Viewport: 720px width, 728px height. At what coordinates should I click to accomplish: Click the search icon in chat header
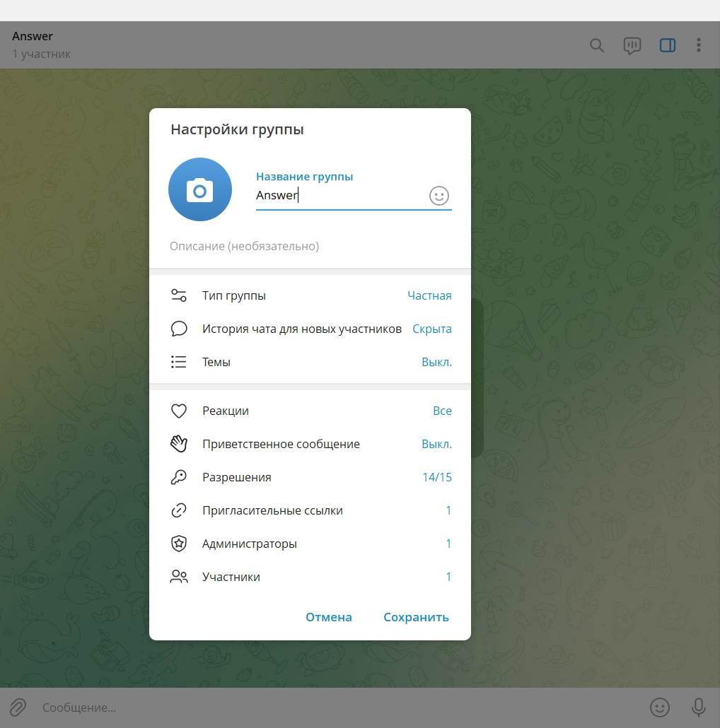[597, 45]
